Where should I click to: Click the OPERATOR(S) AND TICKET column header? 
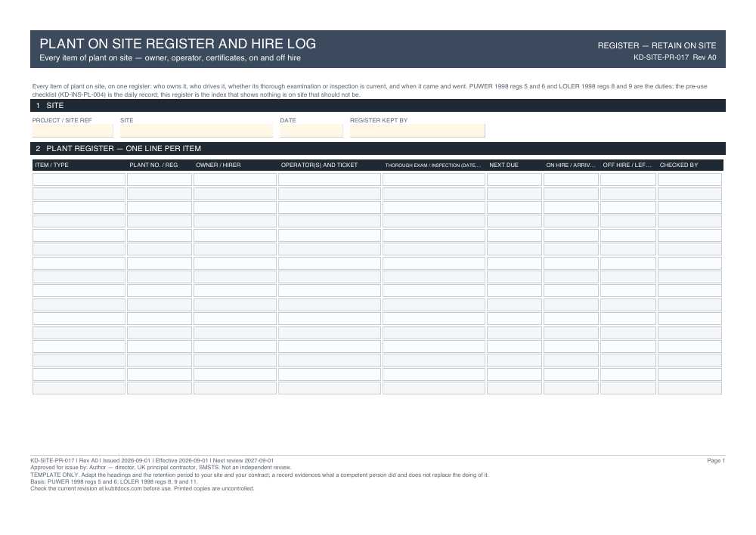coord(319,165)
